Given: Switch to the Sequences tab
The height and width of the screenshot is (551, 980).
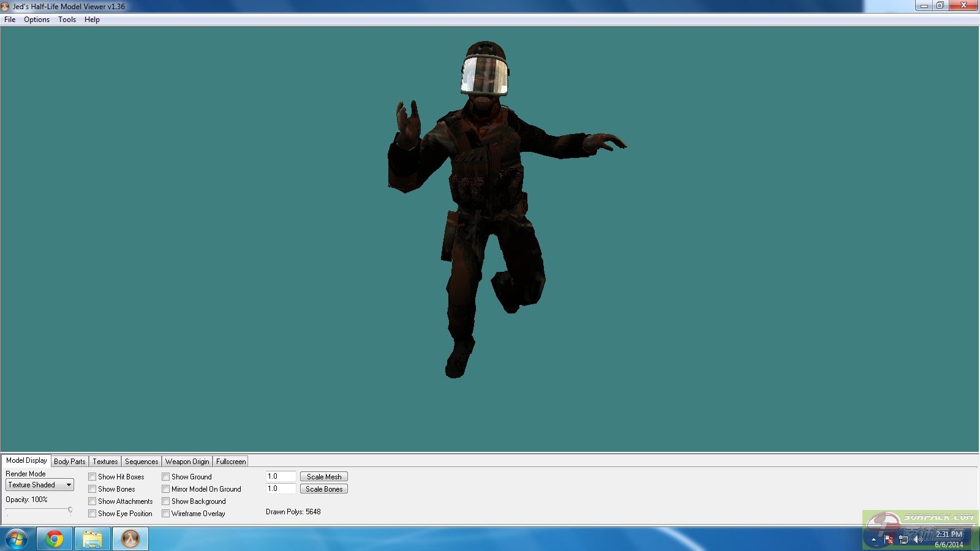Looking at the screenshot, I should 141,462.
